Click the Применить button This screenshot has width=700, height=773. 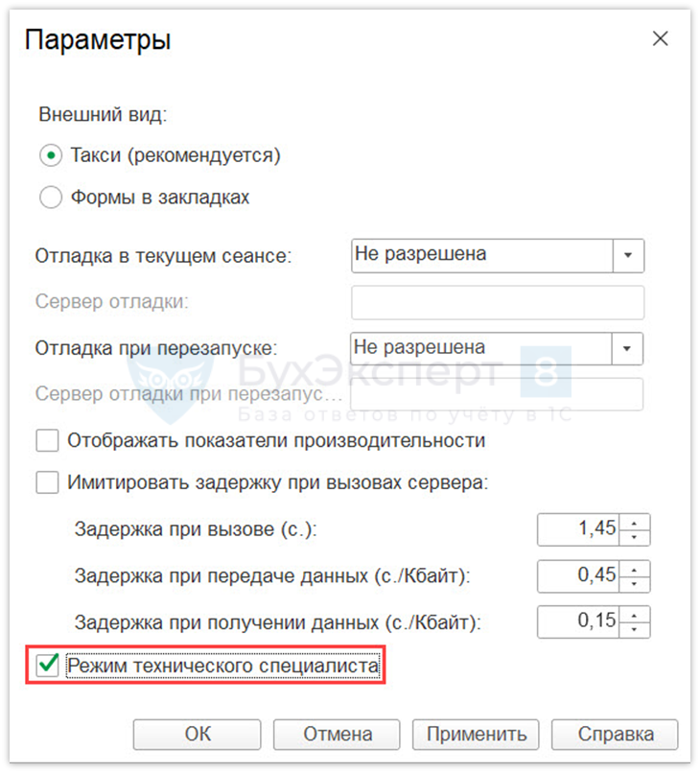tap(477, 735)
